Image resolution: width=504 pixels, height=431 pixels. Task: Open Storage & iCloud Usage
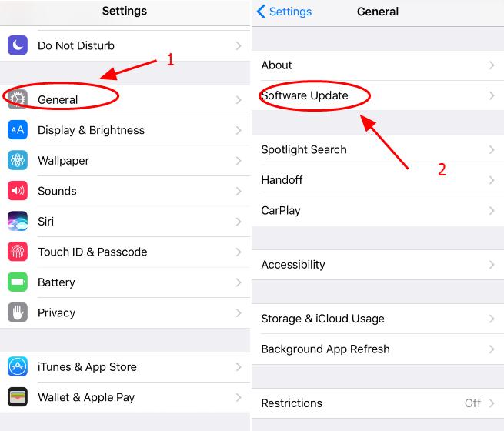click(378, 319)
